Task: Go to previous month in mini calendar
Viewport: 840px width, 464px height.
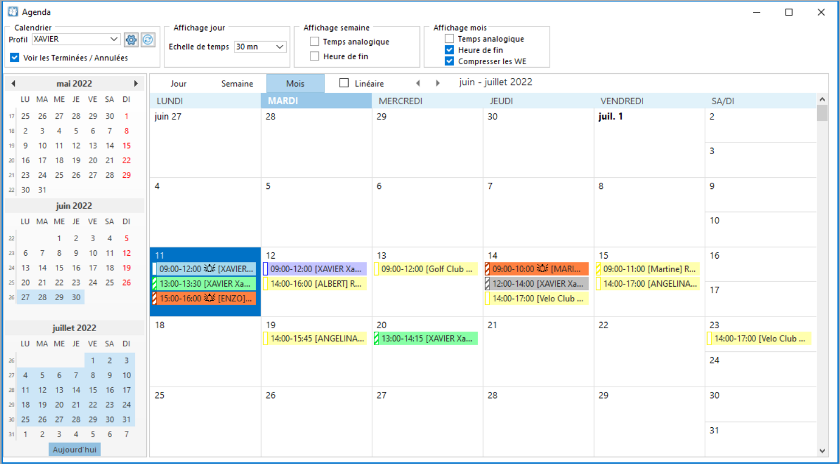Action: click(13, 84)
